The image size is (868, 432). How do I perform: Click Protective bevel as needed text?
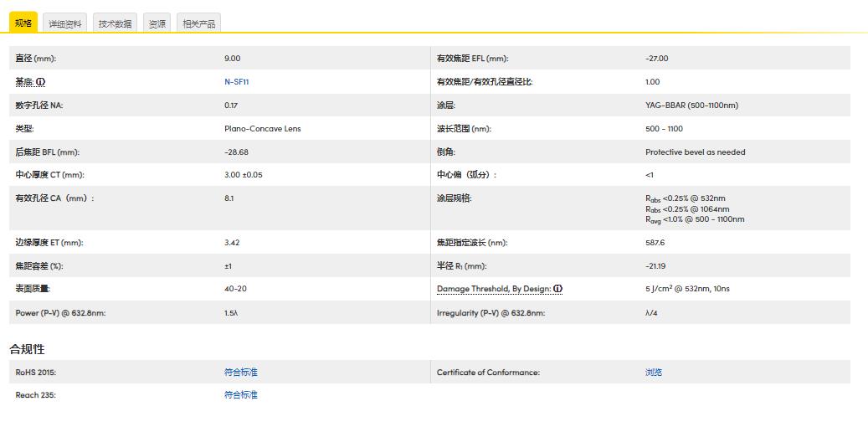[696, 152]
